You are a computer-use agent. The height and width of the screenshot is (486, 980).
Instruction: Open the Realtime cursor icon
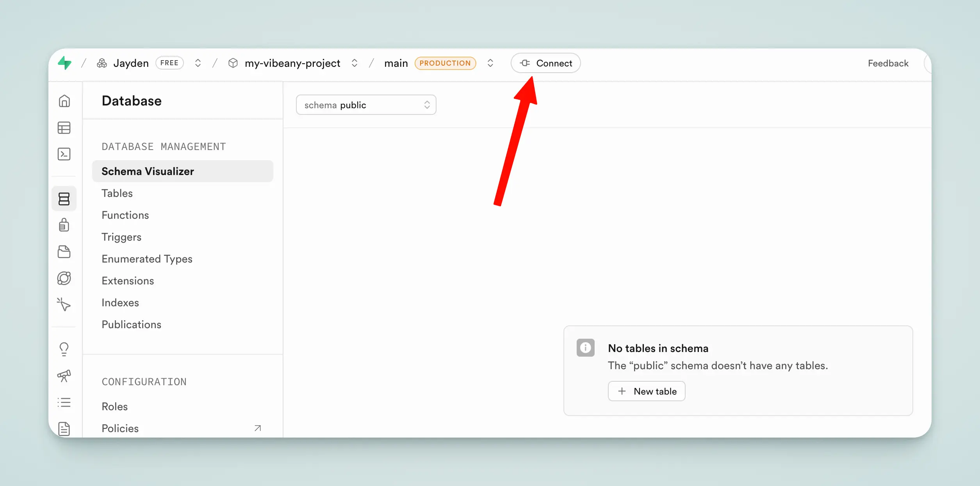point(64,304)
